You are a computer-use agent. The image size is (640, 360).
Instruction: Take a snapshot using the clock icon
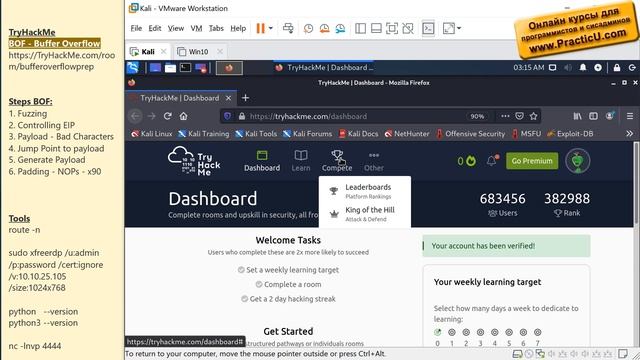point(309,28)
